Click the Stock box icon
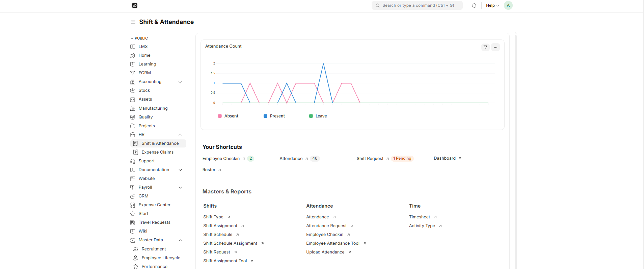 [x=133, y=90]
